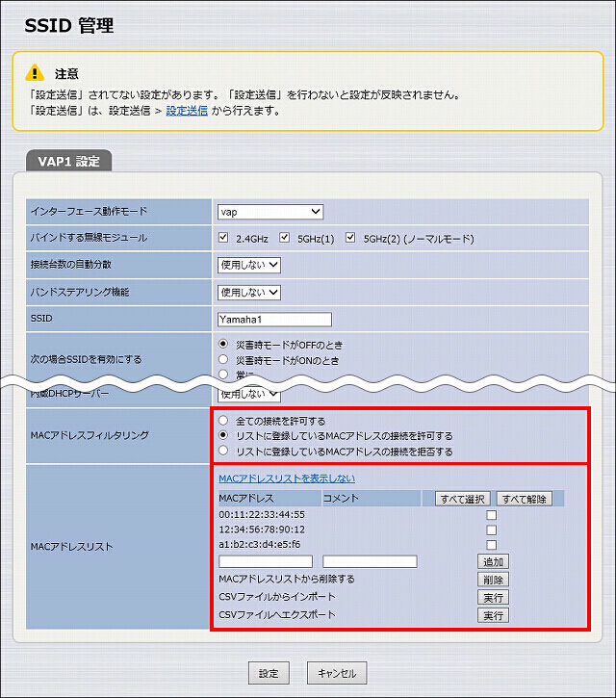This screenshot has height=698, width=616.
Task: Click the すべて選択 button
Action: point(462,499)
